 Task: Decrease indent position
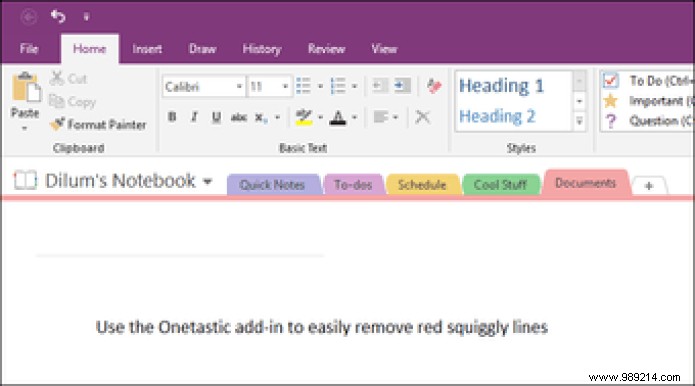click(380, 86)
